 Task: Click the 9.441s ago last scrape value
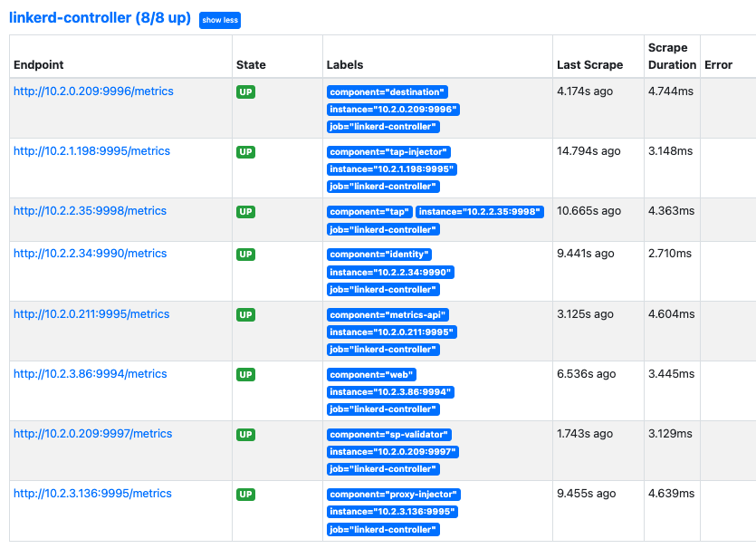(x=585, y=254)
